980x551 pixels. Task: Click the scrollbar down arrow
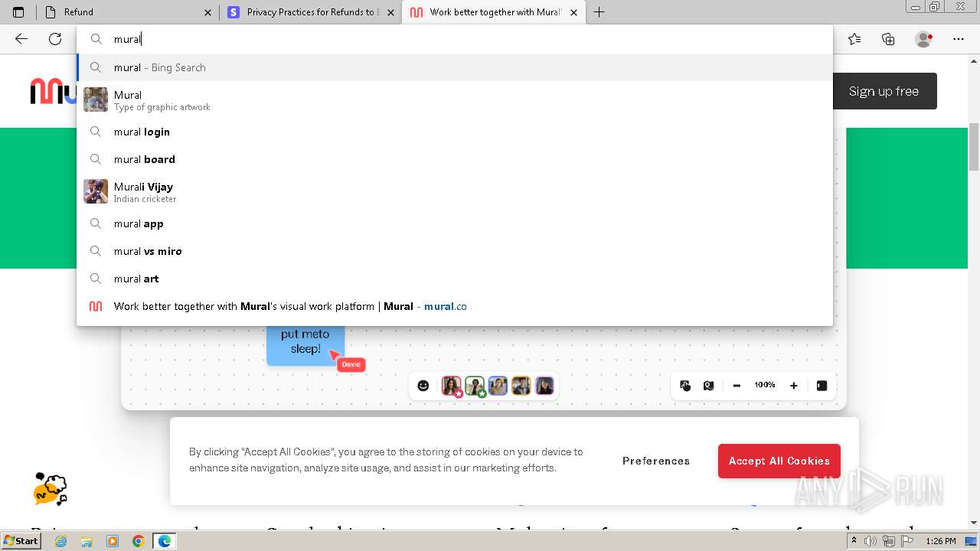point(974,523)
